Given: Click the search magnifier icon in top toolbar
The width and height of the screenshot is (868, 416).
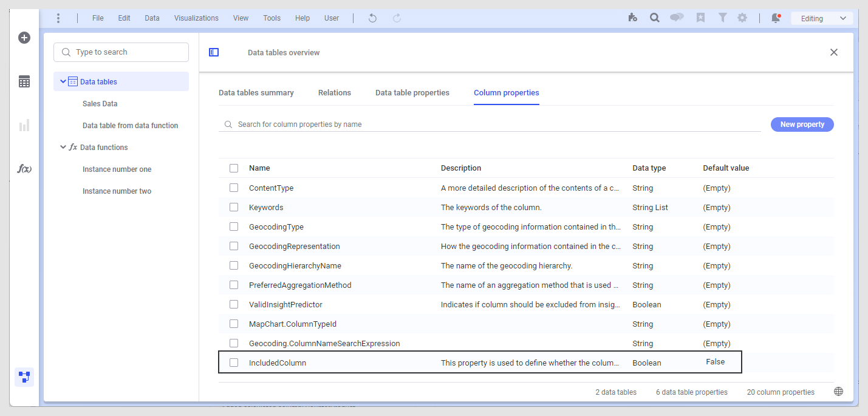Looking at the screenshot, I should 655,18.
